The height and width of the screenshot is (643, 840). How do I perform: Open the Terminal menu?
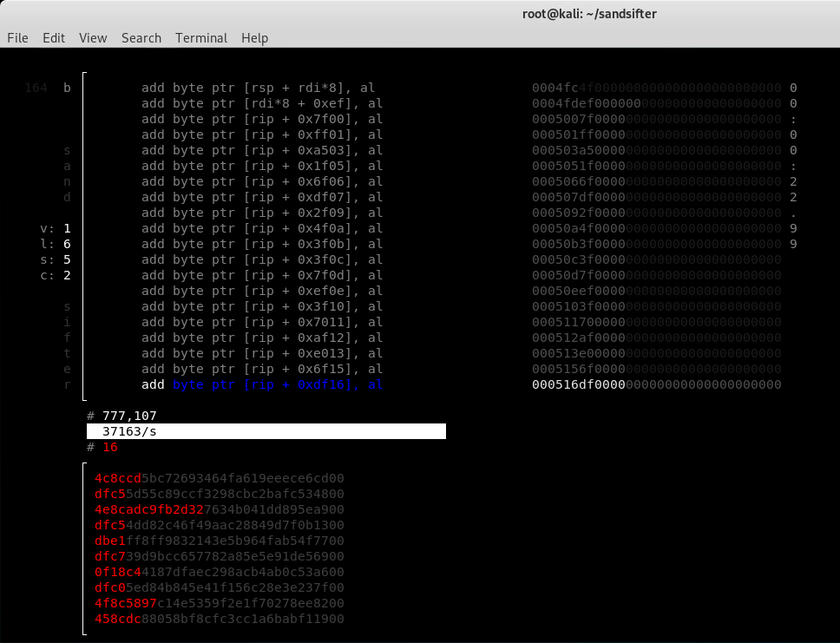200,38
